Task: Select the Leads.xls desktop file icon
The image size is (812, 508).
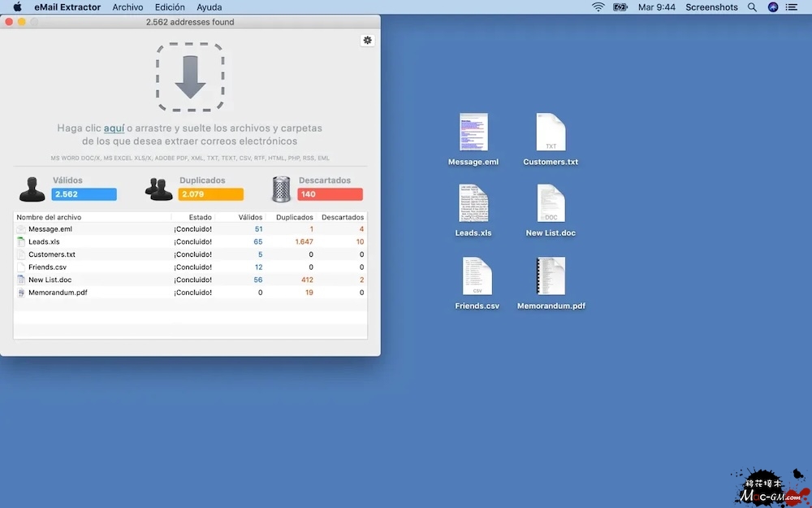Action: pos(473,204)
